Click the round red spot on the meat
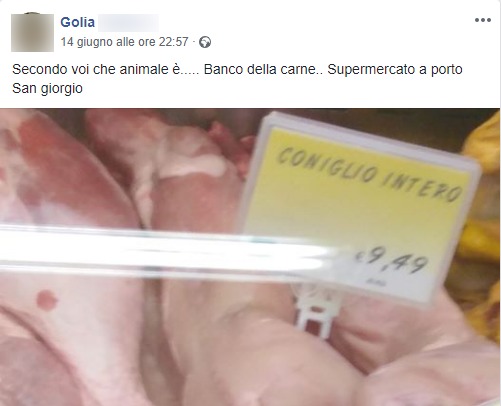 [x=47, y=299]
